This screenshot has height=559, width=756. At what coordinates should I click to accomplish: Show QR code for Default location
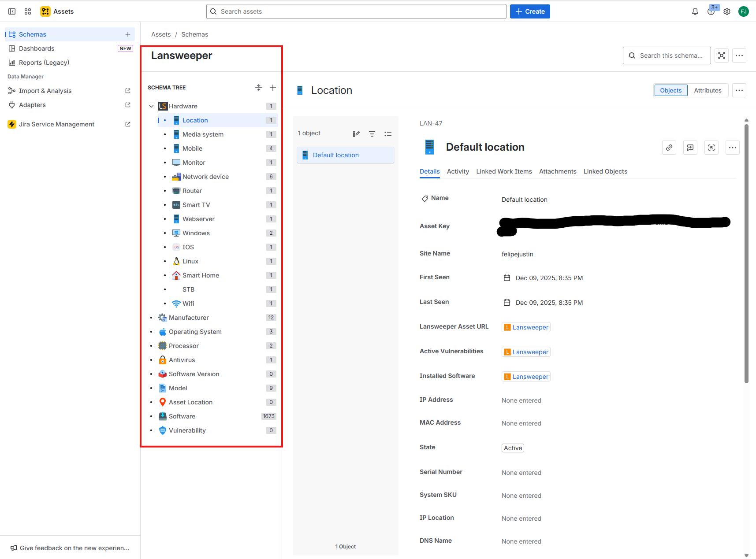pos(711,148)
